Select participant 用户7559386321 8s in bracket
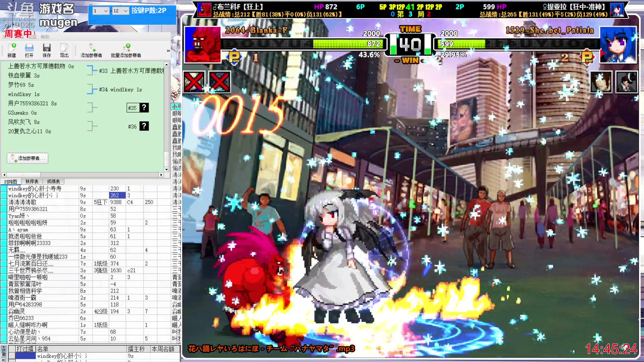This screenshot has height=362, width=644. click(x=33, y=103)
